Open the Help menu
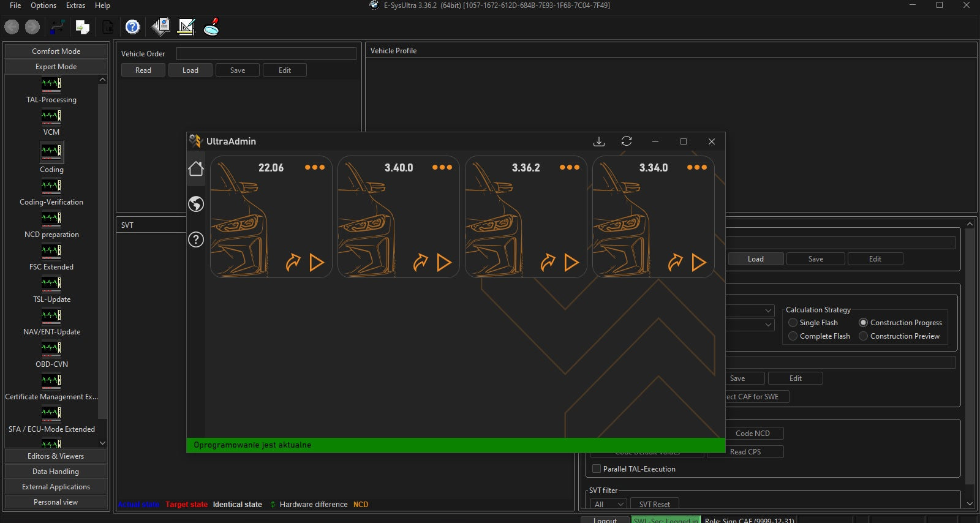The image size is (980, 523). point(102,6)
